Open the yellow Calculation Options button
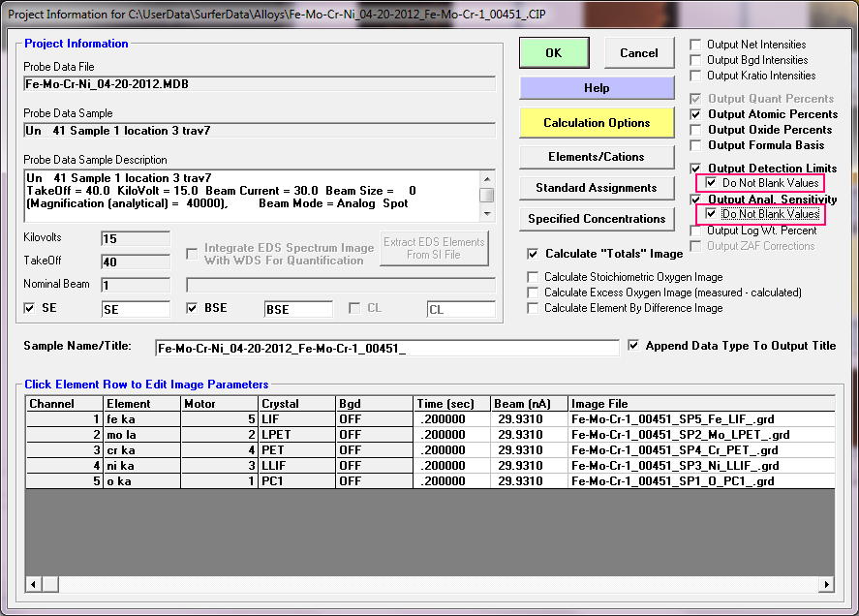 pyautogui.click(x=597, y=123)
